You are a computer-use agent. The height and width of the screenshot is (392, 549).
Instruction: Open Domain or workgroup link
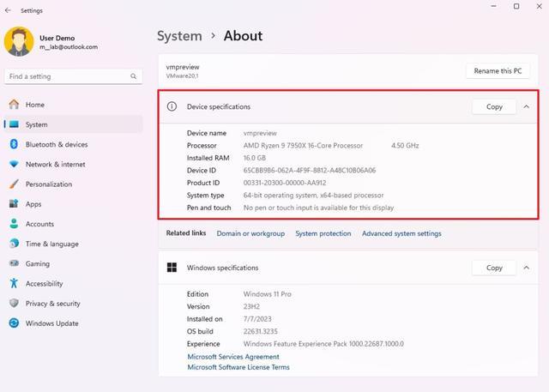click(250, 233)
